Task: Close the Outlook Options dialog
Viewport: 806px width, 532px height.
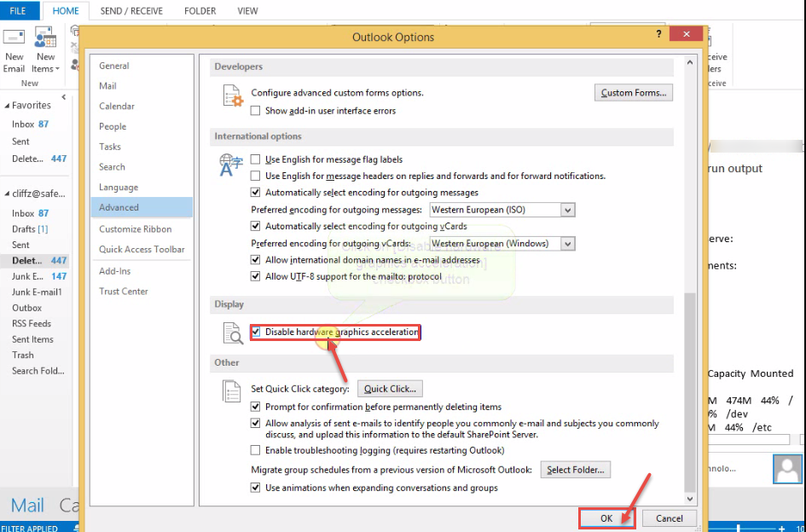Action: [687, 34]
